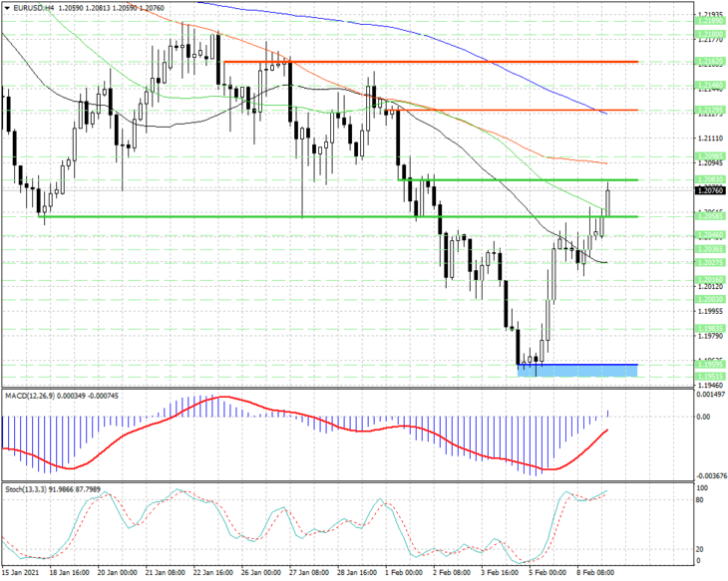Select the blue support rectangle zone

577,371
